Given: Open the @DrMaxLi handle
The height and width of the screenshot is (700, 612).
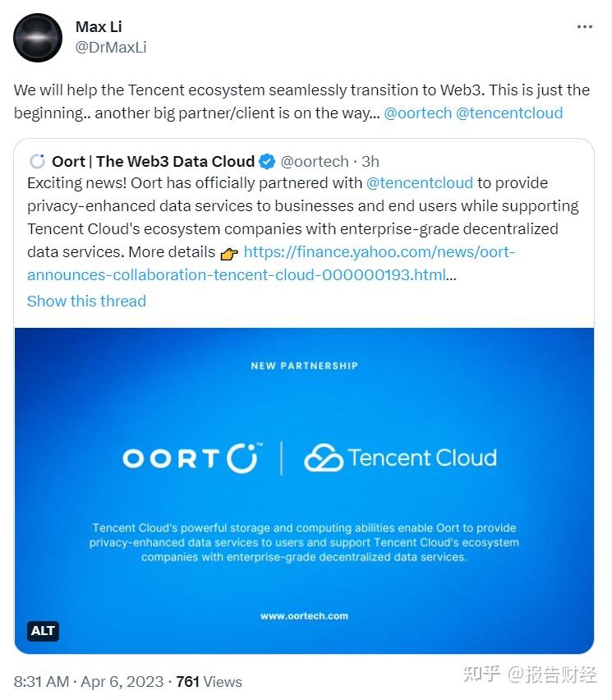Looking at the screenshot, I should (111, 48).
